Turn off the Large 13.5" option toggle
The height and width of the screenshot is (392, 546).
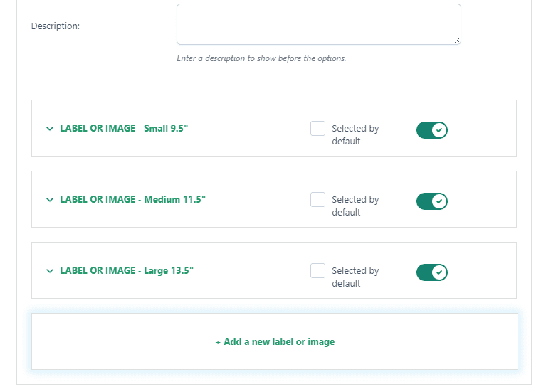click(x=432, y=272)
